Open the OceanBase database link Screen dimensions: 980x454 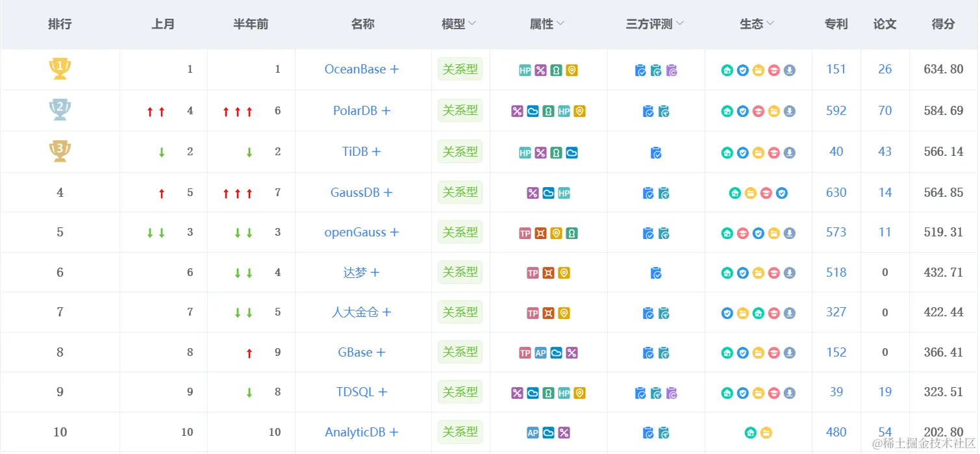click(x=362, y=69)
